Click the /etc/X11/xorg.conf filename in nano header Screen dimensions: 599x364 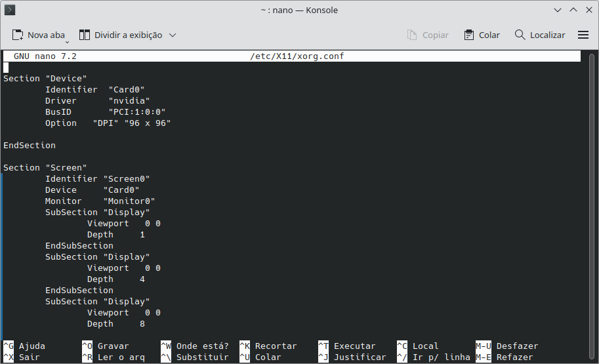pyautogui.click(x=297, y=56)
